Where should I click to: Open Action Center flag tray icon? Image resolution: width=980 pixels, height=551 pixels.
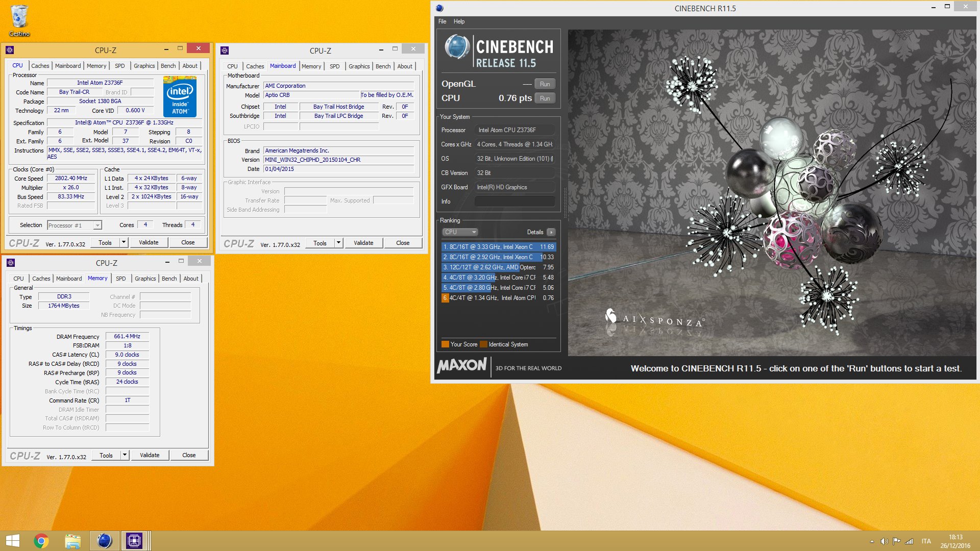coord(896,541)
